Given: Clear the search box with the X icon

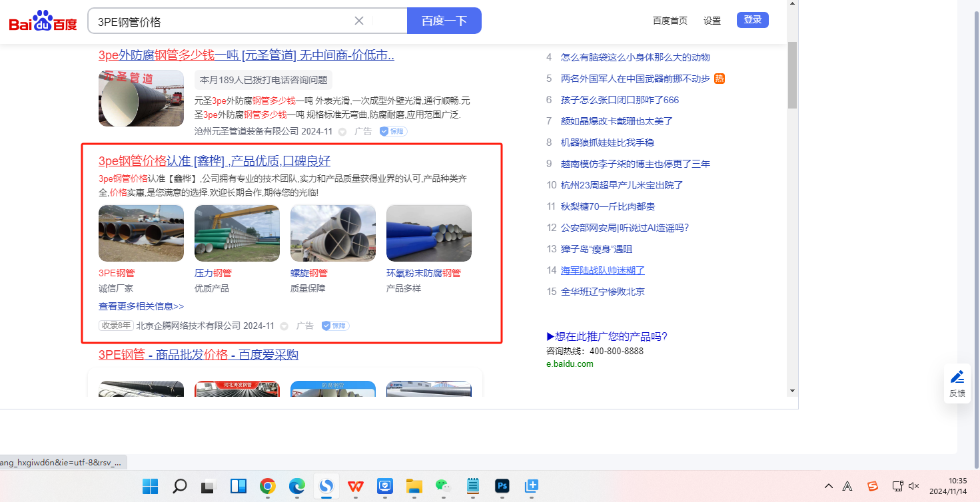Looking at the screenshot, I should pyautogui.click(x=359, y=21).
